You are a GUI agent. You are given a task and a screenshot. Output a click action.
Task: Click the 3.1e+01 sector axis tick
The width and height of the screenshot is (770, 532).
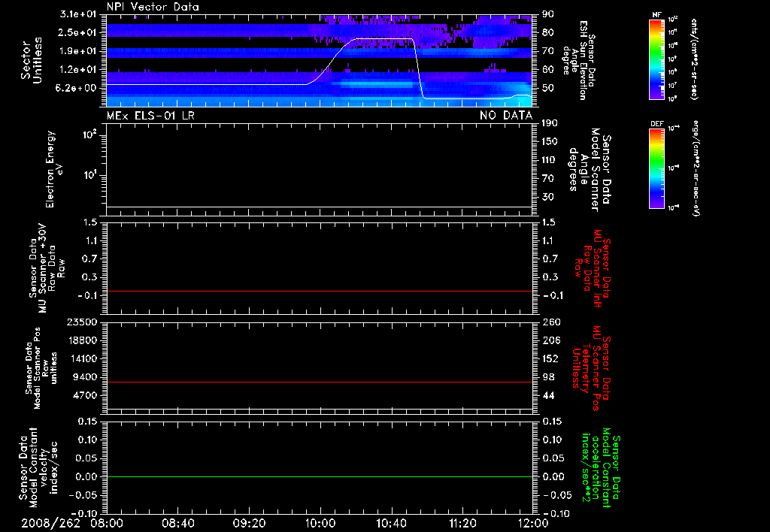pyautogui.click(x=77, y=14)
